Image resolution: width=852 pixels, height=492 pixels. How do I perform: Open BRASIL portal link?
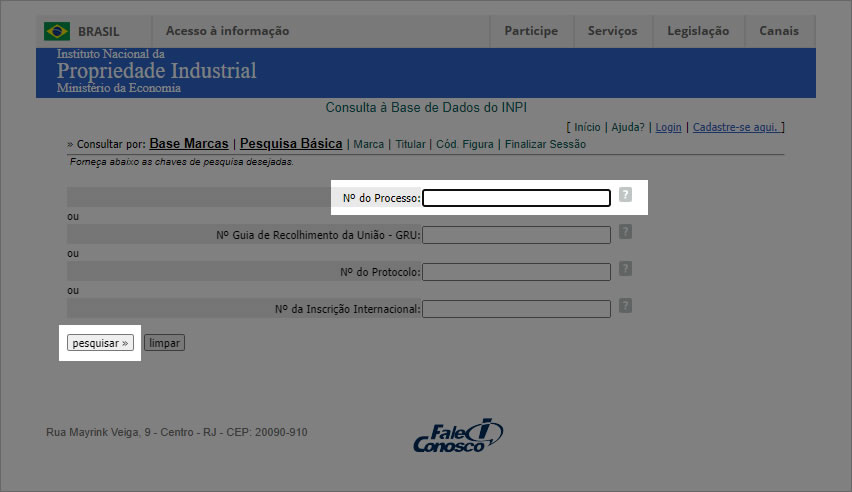(x=98, y=32)
